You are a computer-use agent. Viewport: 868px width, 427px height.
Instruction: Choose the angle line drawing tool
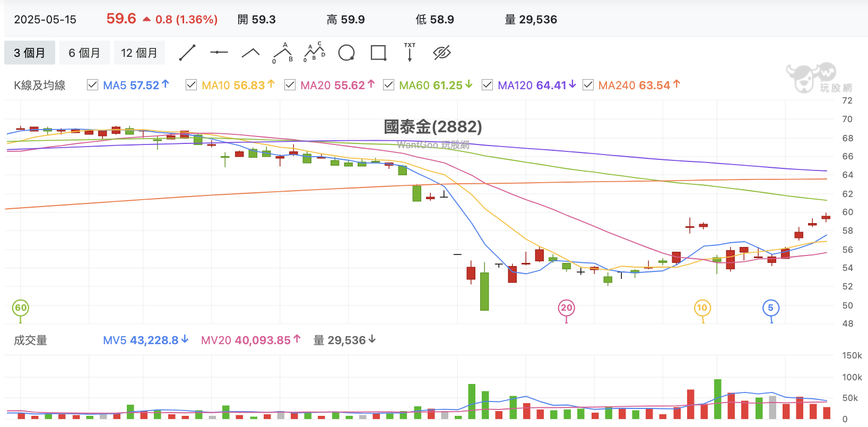[x=250, y=53]
